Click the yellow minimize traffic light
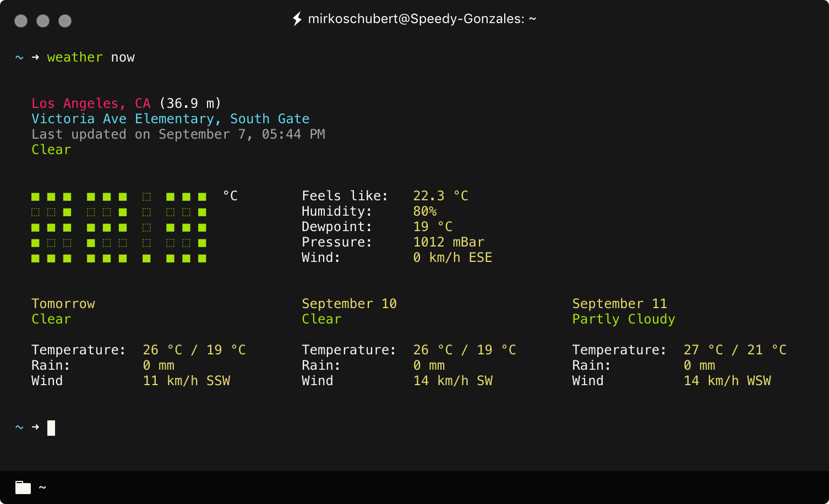Screen dimensions: 829x504 (x=43, y=21)
